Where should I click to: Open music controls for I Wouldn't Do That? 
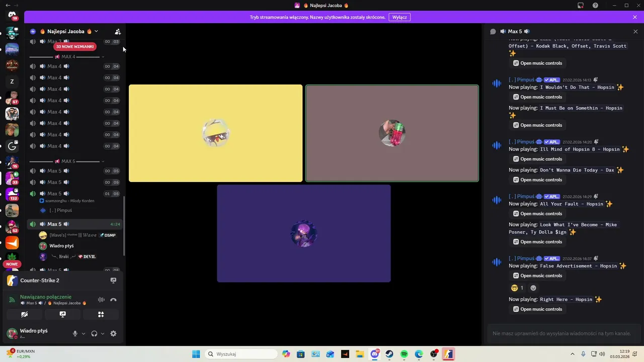pyautogui.click(x=537, y=97)
